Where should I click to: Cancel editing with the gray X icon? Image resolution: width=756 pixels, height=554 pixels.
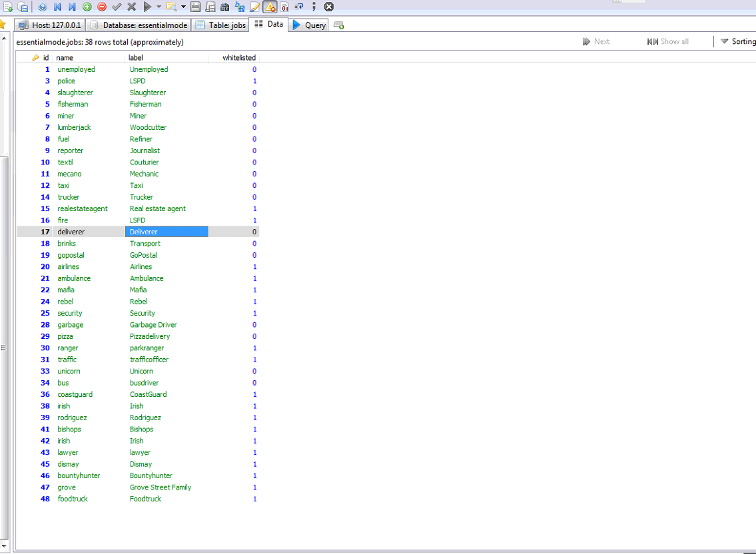[x=132, y=7]
